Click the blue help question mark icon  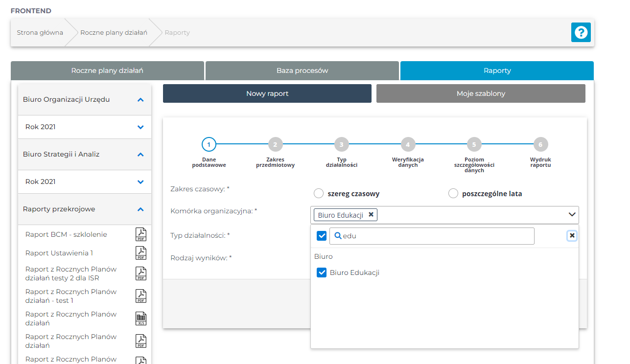point(581,32)
